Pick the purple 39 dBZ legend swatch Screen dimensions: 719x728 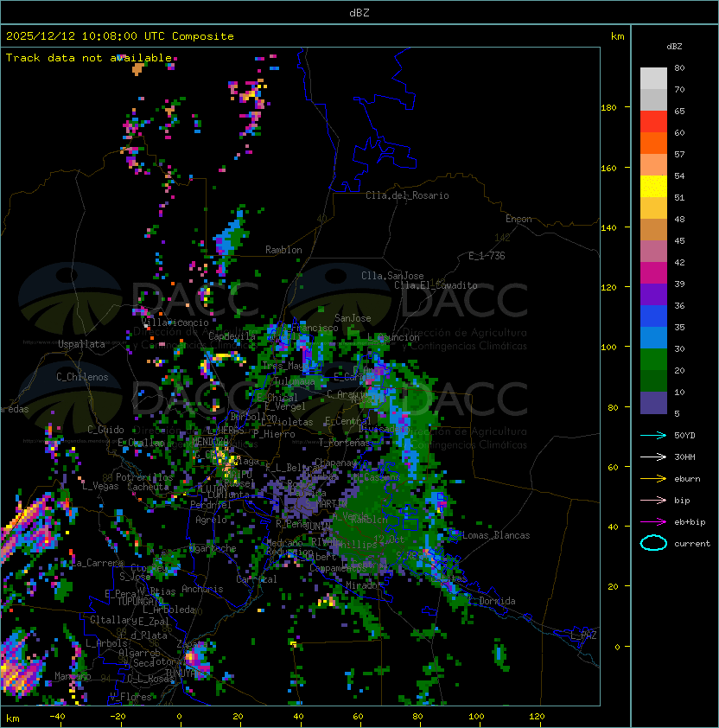[653, 294]
